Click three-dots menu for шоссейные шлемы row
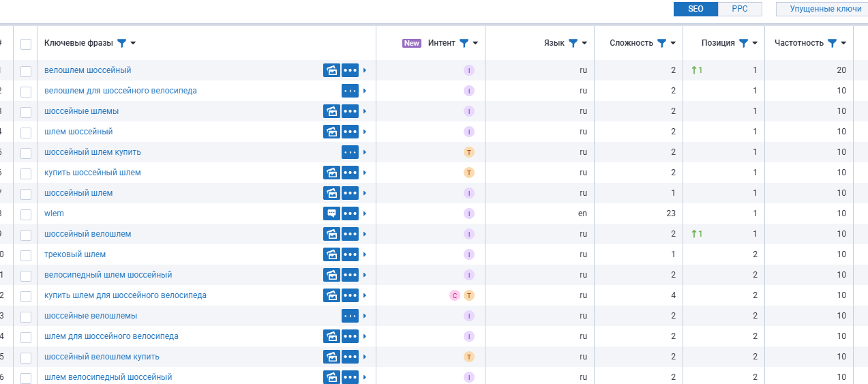This screenshot has width=868, height=384. pyautogui.click(x=350, y=111)
